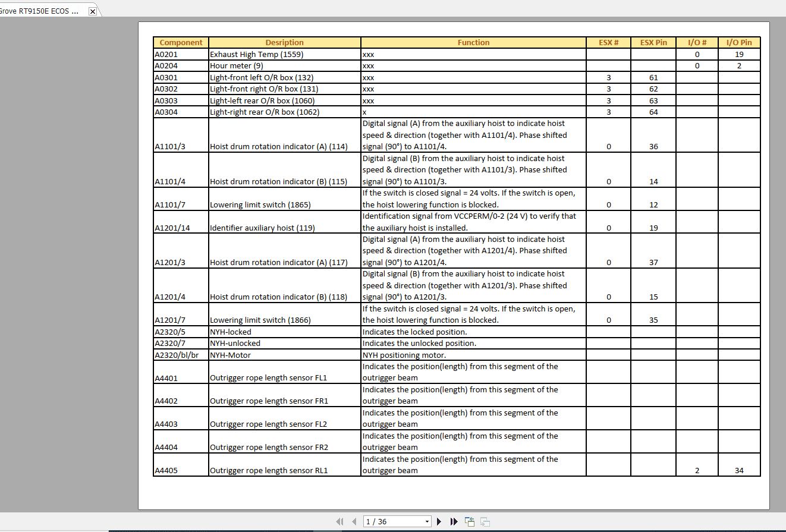786x532 pixels.
Task: Click 'Light-left rear O/R box (1060)'
Action: [262, 100]
